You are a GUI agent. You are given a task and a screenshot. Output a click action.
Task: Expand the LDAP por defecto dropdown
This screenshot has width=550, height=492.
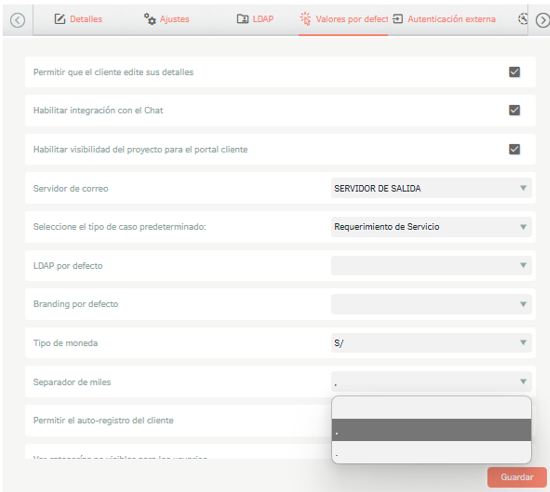[431, 265]
